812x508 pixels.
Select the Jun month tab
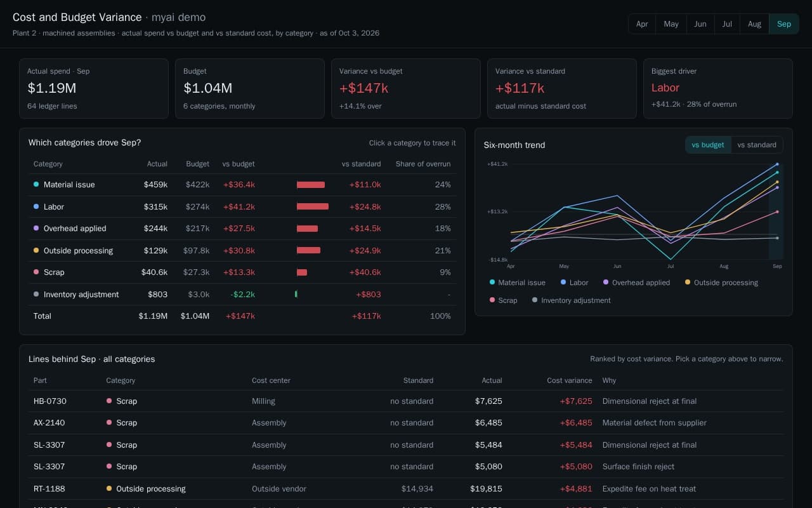[x=700, y=24]
